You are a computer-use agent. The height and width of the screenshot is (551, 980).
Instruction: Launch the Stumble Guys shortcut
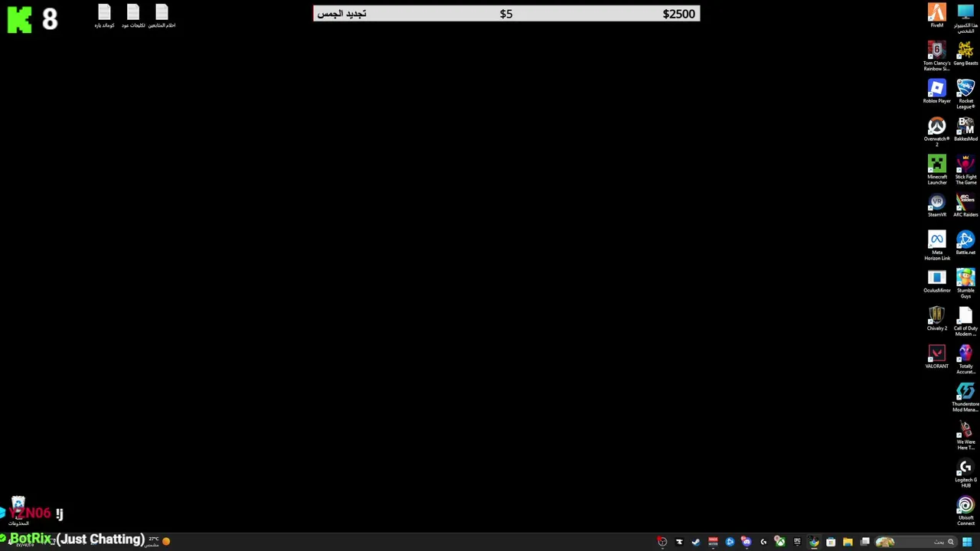pos(965,283)
